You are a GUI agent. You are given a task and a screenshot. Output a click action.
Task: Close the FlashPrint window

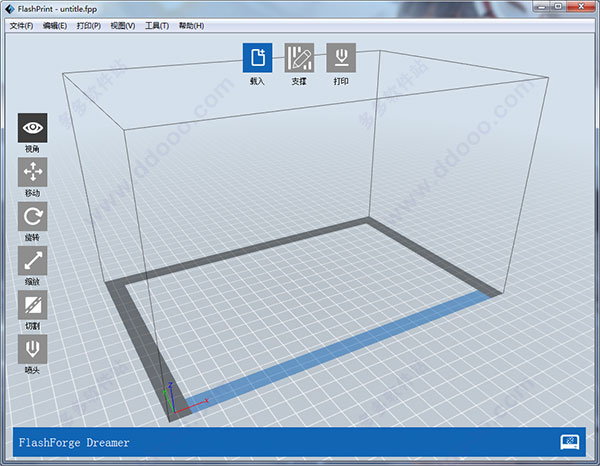click(581, 7)
